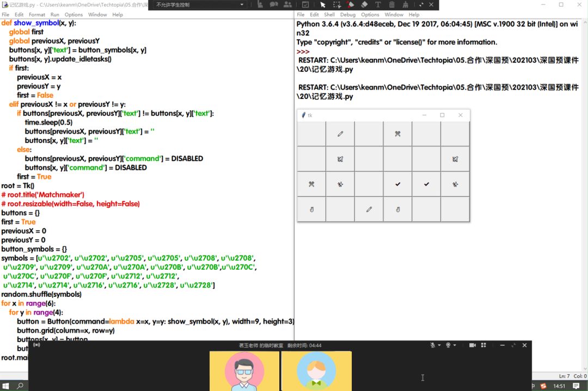Open the chat bubbles icon in classroom toolbar
Screen dimensions: 588x391
274,4
